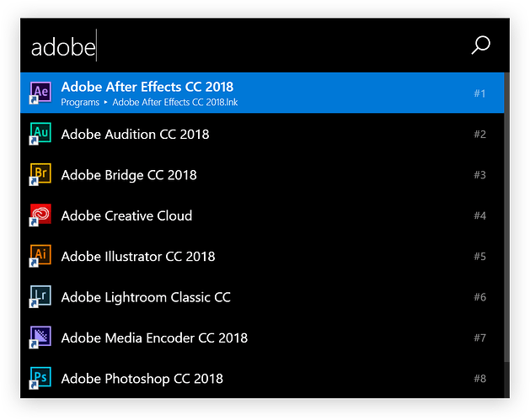Launch Adobe Audition CC 2018 result
This screenshot has height=420, width=530.
point(135,134)
